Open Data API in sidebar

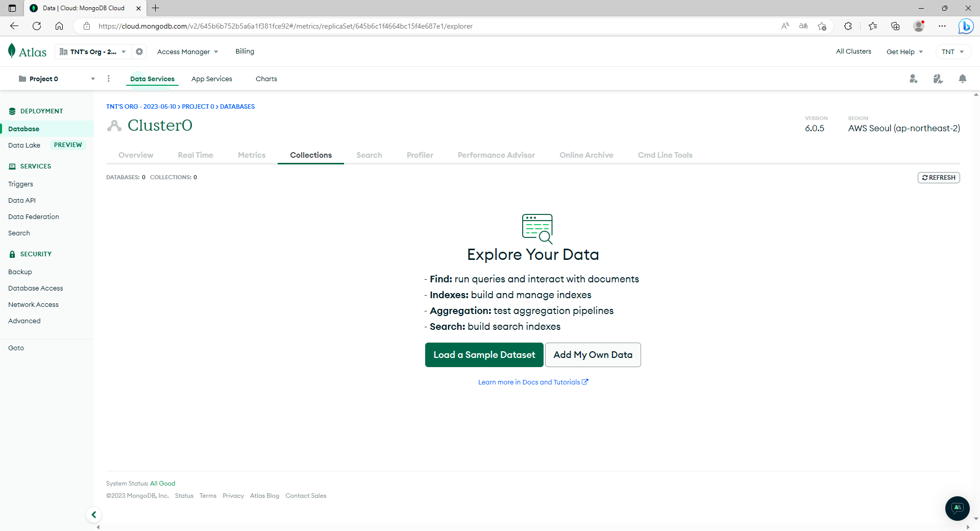tap(22, 200)
